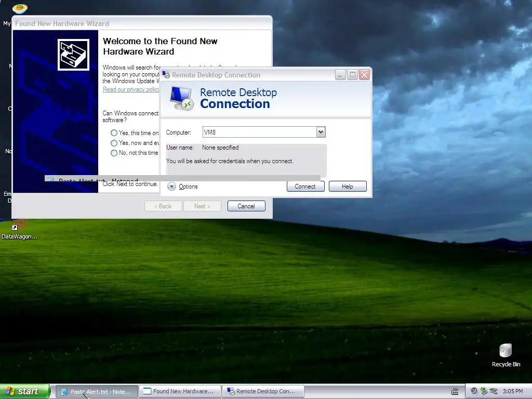This screenshot has width=532, height=399.
Task: Open the Start menu
Action: pos(25,391)
